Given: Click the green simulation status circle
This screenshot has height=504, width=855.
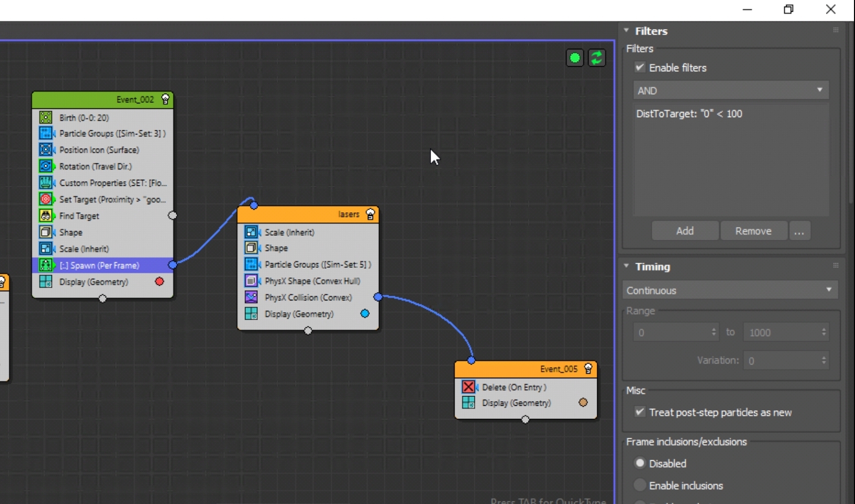Looking at the screenshot, I should click(x=575, y=58).
